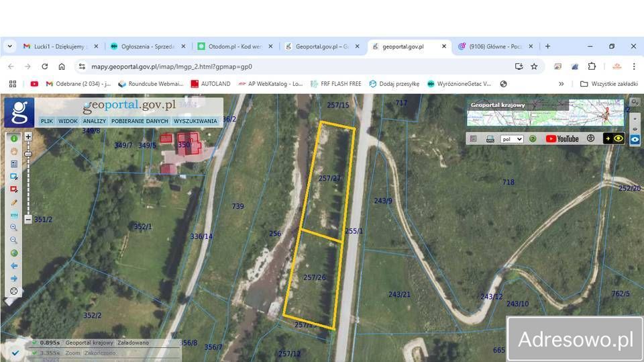Adjust the map zoom slider handle

(28, 154)
